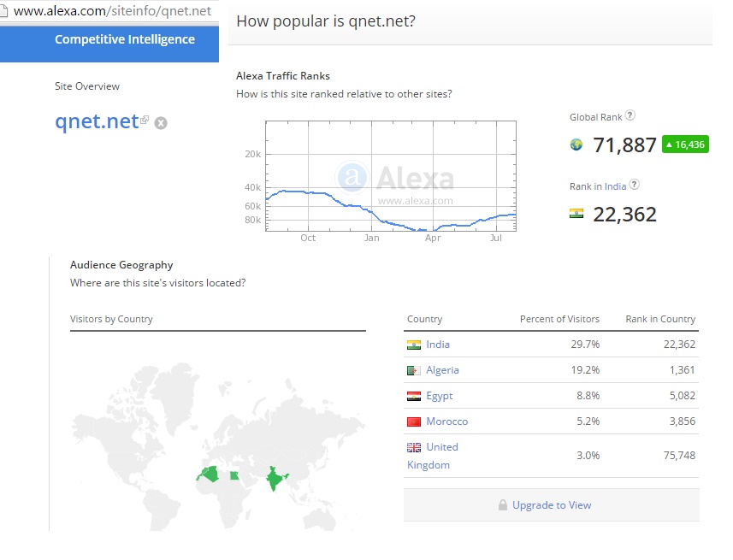Click the green 16,436 rank change badge
The height and width of the screenshot is (560, 733).
(685, 144)
